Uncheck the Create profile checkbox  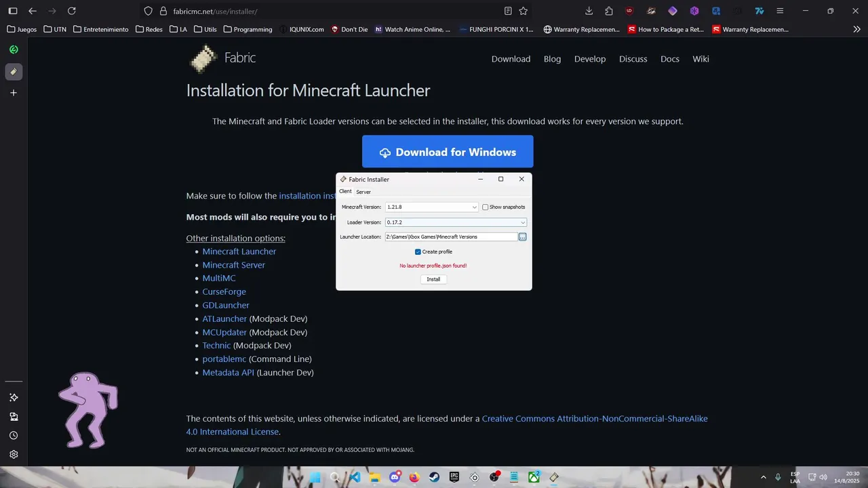(418, 251)
